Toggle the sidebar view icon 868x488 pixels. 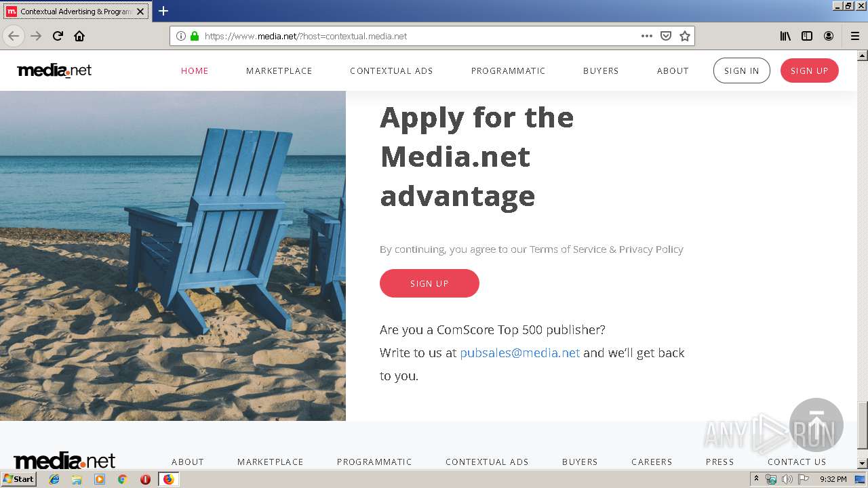tap(807, 36)
